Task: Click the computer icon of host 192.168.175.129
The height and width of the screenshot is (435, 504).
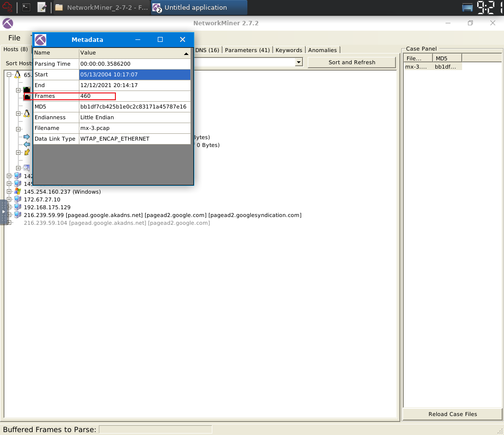Action: pos(18,207)
